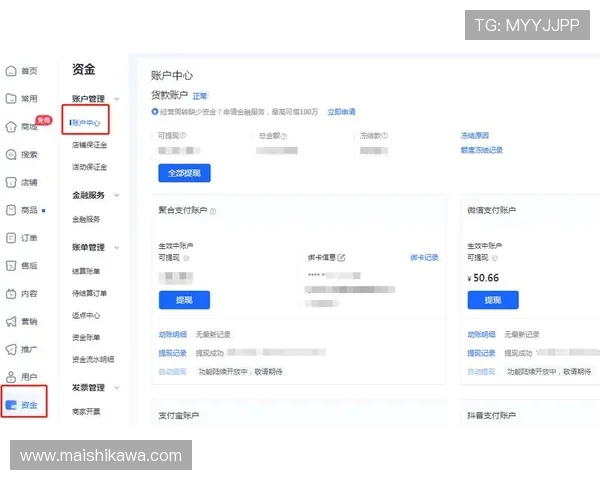
Task: Click help icon next to 聚合支付账户
Action: pyautogui.click(x=213, y=211)
